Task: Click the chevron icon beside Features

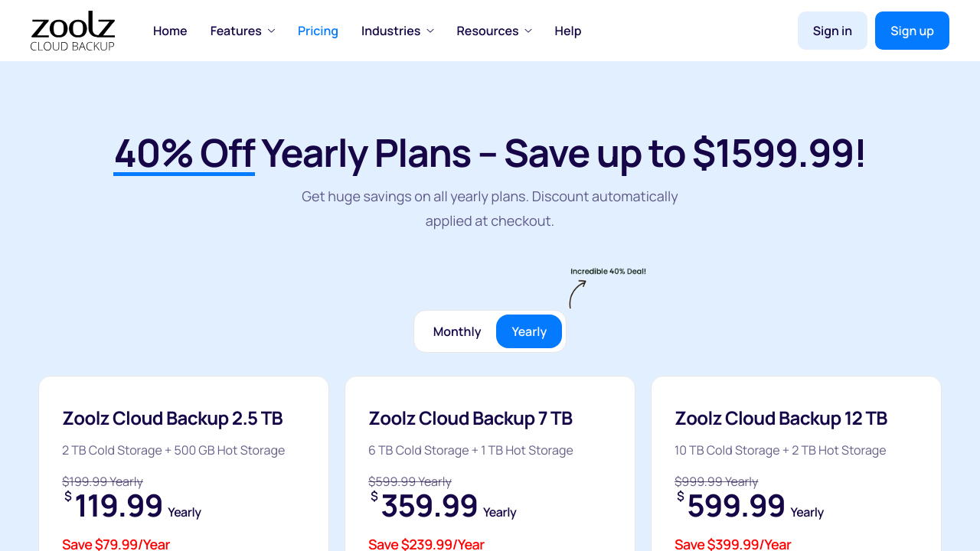Action: (271, 31)
